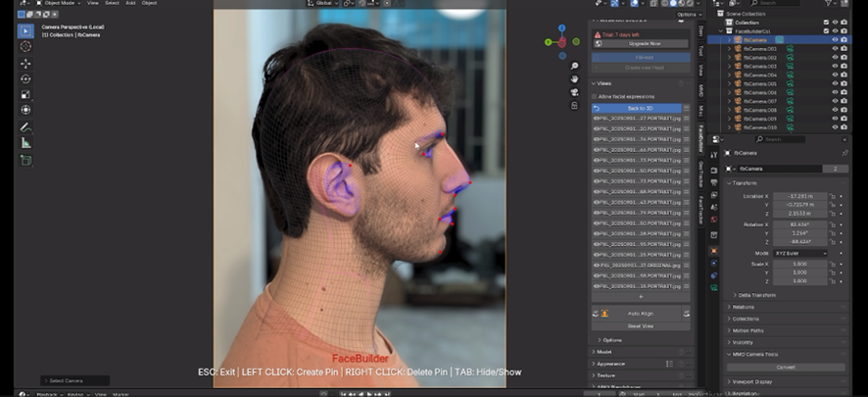Screen dimensions: 868x397
Task: Disable render for fbCamera.003
Action: coord(844,66)
